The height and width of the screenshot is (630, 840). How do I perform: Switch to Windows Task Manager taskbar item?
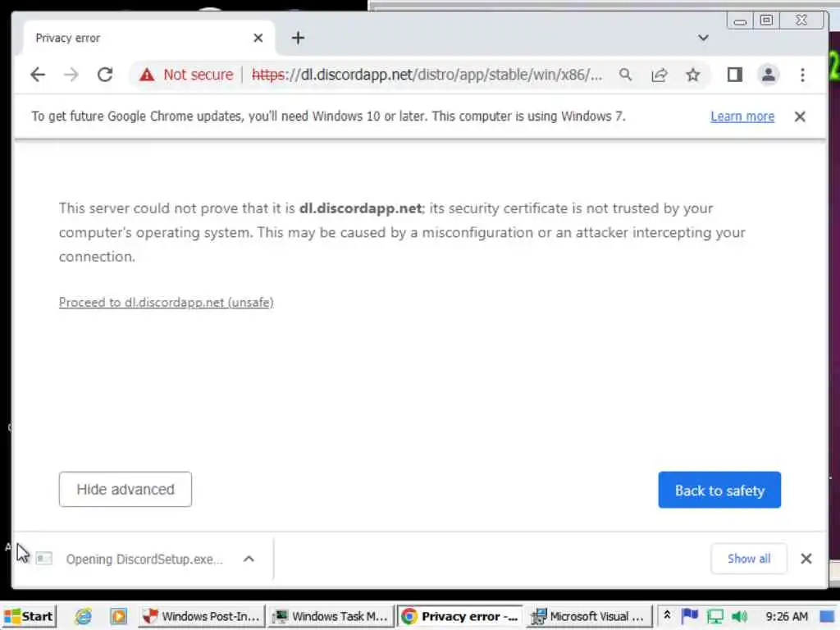click(x=331, y=617)
